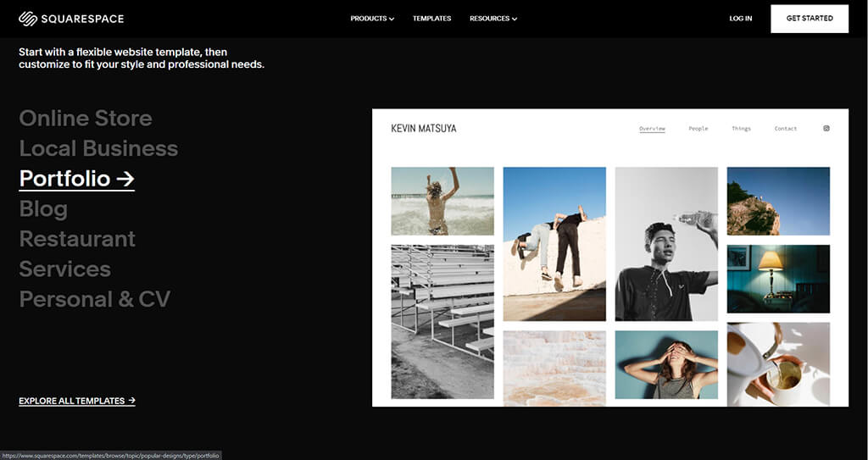This screenshot has width=868, height=460.
Task: Click the Instagram icon in preview
Action: 826,129
